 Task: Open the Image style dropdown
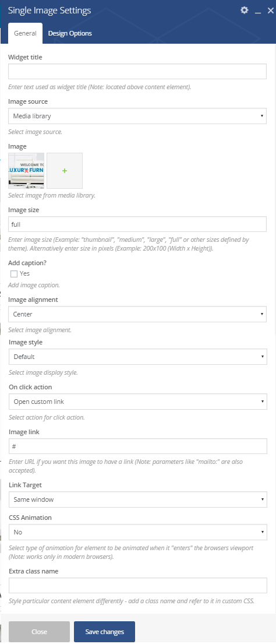pyautogui.click(x=138, y=357)
